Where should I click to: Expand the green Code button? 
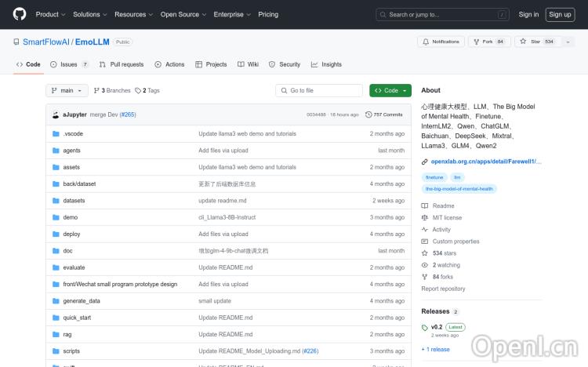(x=390, y=90)
